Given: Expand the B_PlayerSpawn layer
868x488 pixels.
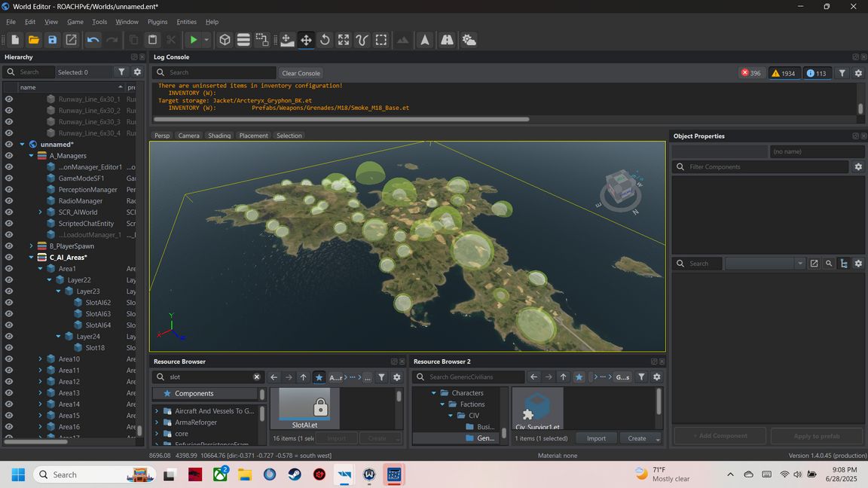Looking at the screenshot, I should tap(32, 246).
